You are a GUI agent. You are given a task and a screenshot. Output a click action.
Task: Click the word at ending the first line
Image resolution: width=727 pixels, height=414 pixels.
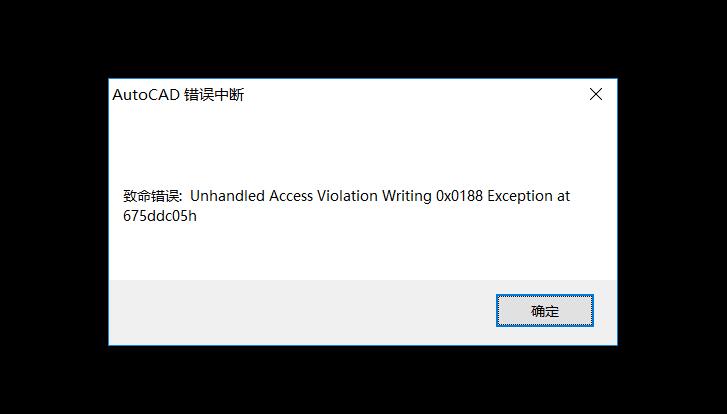pos(563,197)
